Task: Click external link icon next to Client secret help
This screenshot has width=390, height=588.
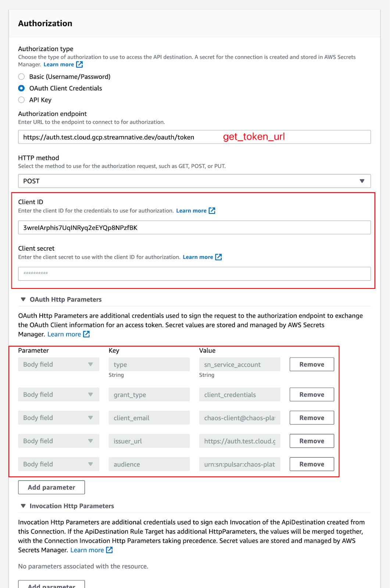Action: tap(218, 257)
